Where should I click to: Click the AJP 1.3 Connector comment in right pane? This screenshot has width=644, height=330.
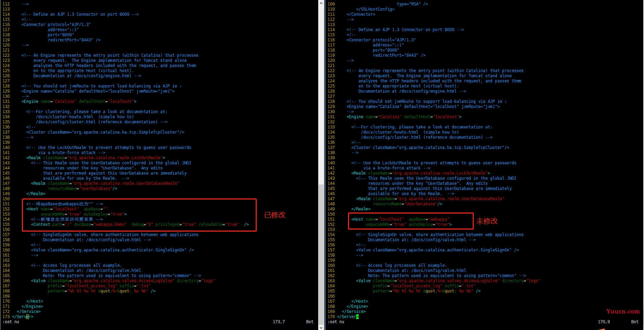(x=405, y=30)
